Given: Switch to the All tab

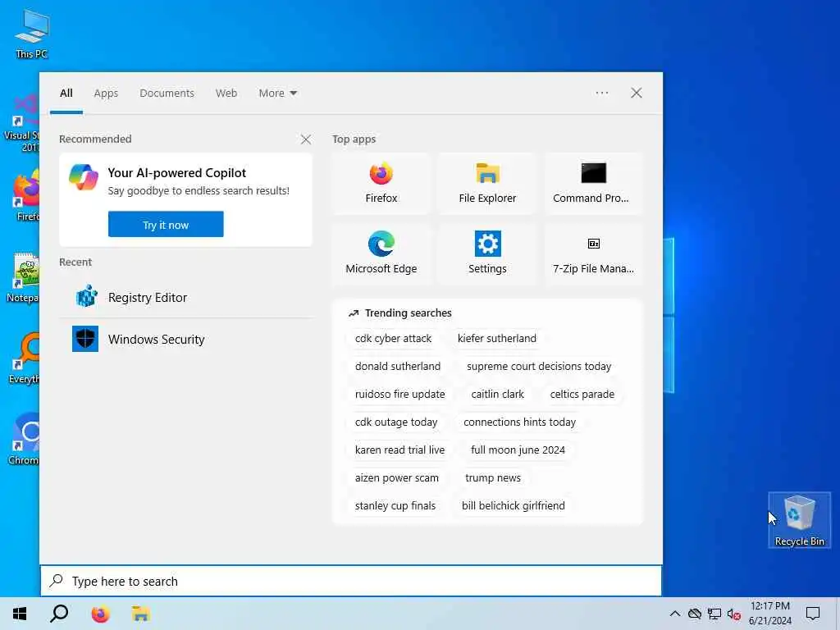Looking at the screenshot, I should point(66,94).
